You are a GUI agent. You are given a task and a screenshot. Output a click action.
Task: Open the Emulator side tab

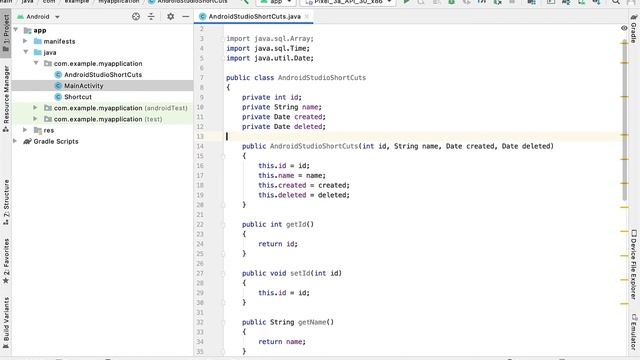tap(633, 331)
